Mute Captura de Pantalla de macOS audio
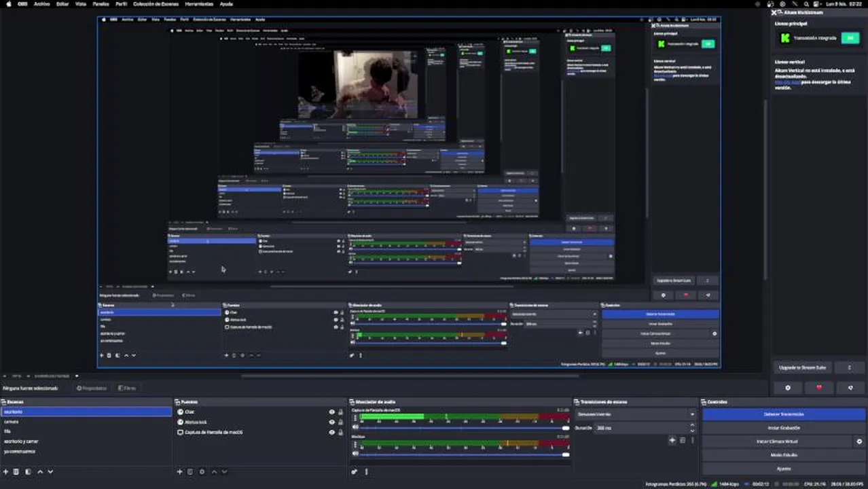The height and width of the screenshot is (489, 868). tap(355, 427)
